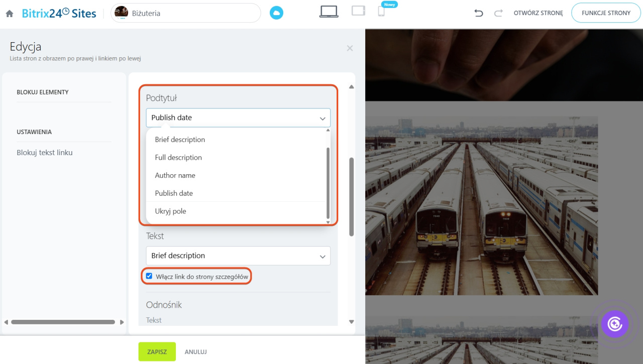
Task: Click OTWÓRZ STRONĘ link
Action: pyautogui.click(x=538, y=13)
